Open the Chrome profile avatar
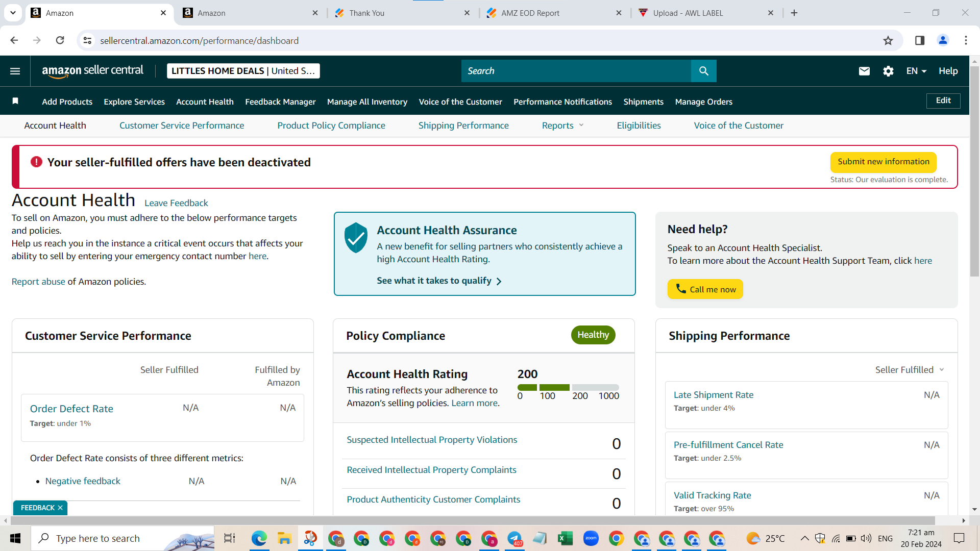Screen dimensions: 980x551 tap(943, 40)
